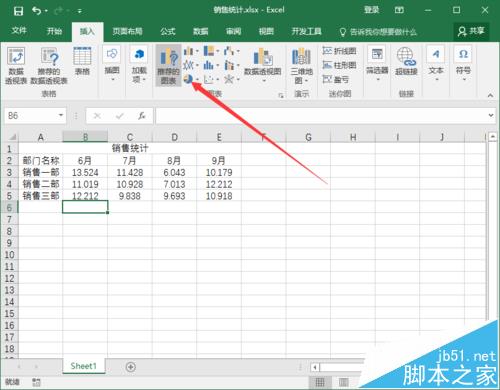This screenshot has width=500, height=390.
Task: Click cell with 销售统计 title
Action: [x=130, y=148]
